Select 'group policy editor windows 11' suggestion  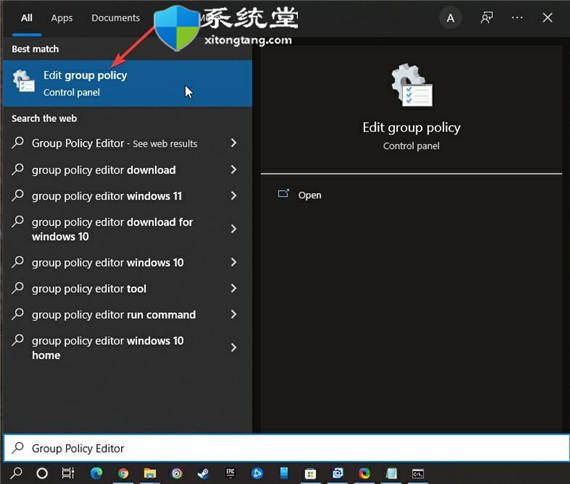(127, 196)
